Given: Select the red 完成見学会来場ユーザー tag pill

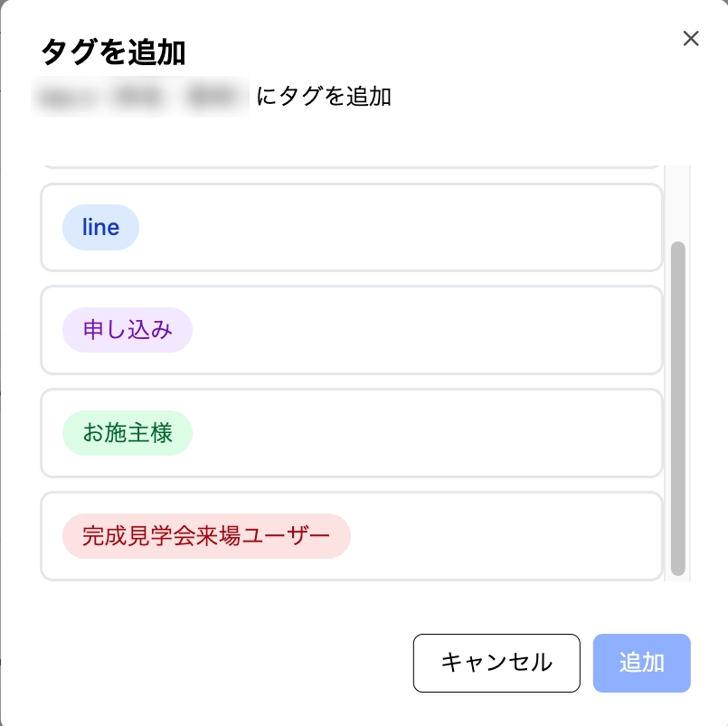Looking at the screenshot, I should pos(206,536).
